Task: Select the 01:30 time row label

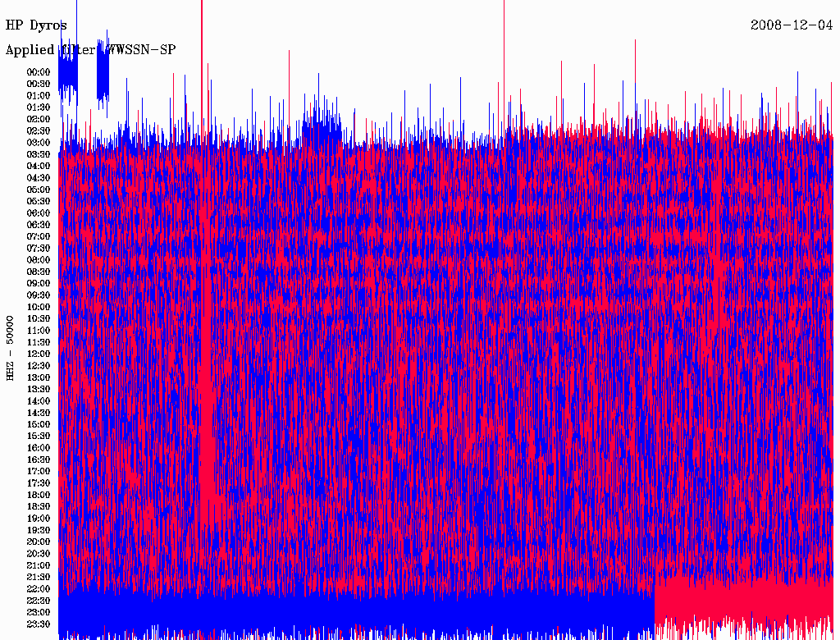Action: pyautogui.click(x=39, y=107)
